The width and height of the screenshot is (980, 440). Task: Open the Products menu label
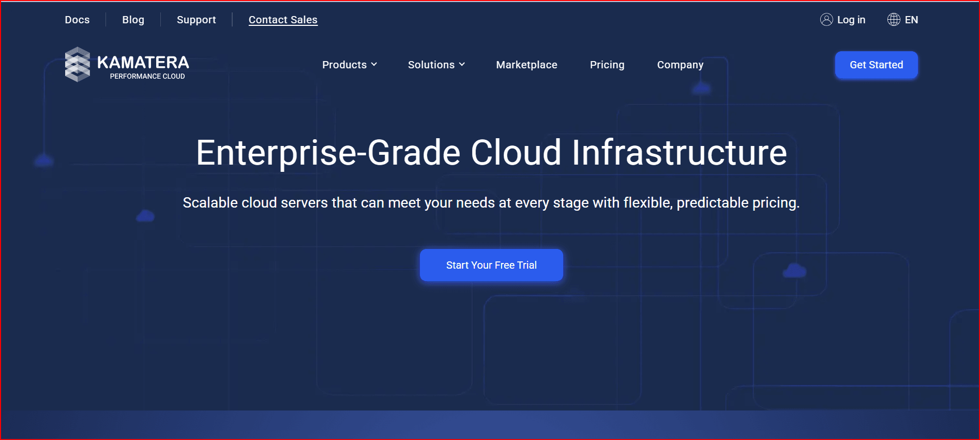(x=344, y=65)
